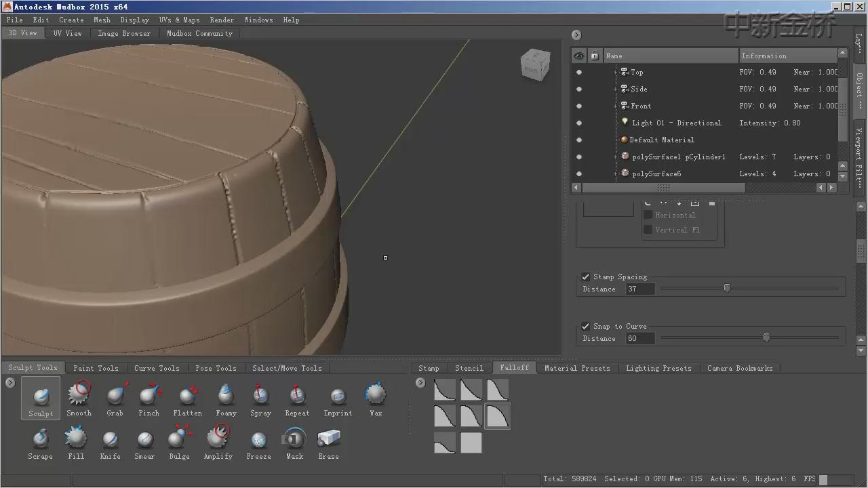Uncheck the Snap to Curve checkbox
Image resolution: width=868 pixels, height=488 pixels.
coord(586,326)
